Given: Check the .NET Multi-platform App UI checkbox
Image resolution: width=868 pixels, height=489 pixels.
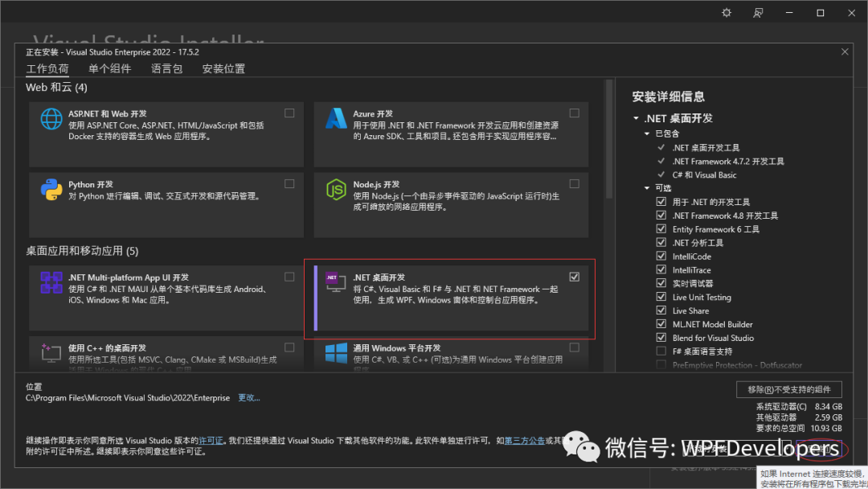Looking at the screenshot, I should tap(289, 277).
